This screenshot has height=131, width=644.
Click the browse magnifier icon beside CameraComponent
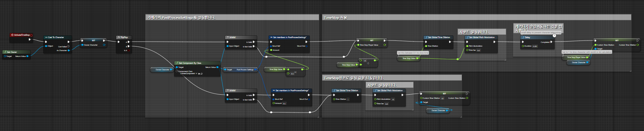point(201,74)
